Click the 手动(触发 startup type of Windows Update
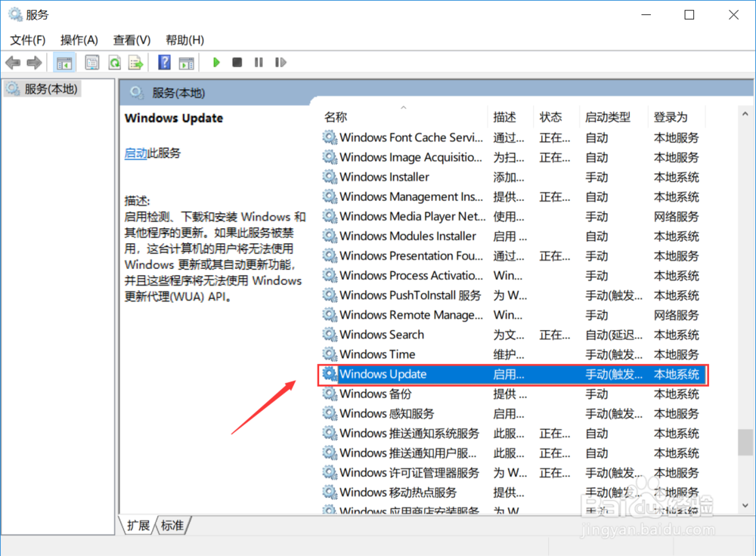This screenshot has height=556, width=756. (614, 375)
